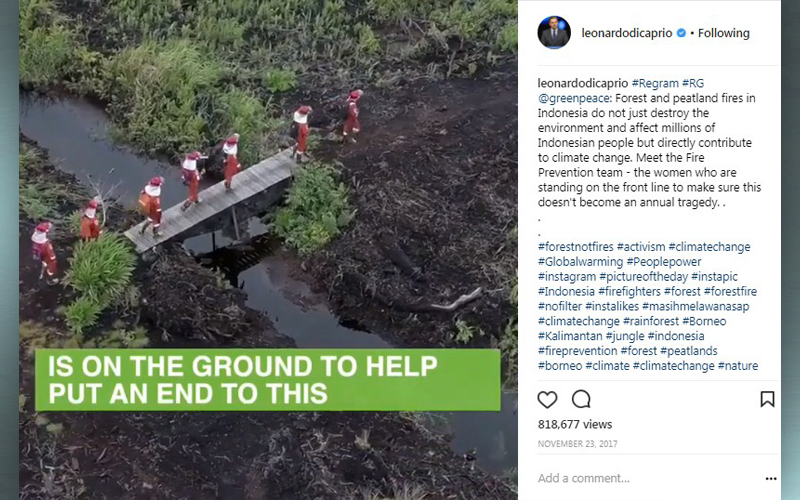Open the leonardodicaprio profile picture
Screen dimensions: 800x500
click(554, 33)
